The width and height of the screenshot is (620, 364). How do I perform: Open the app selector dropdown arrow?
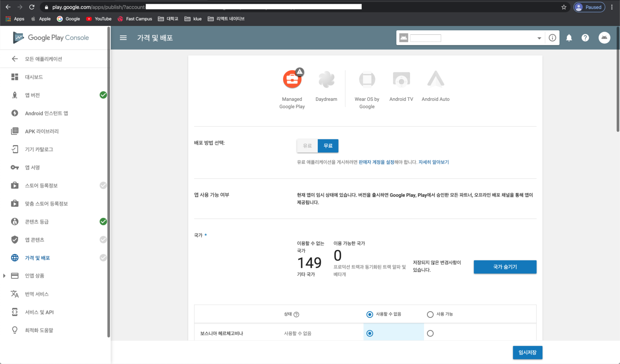pyautogui.click(x=539, y=38)
